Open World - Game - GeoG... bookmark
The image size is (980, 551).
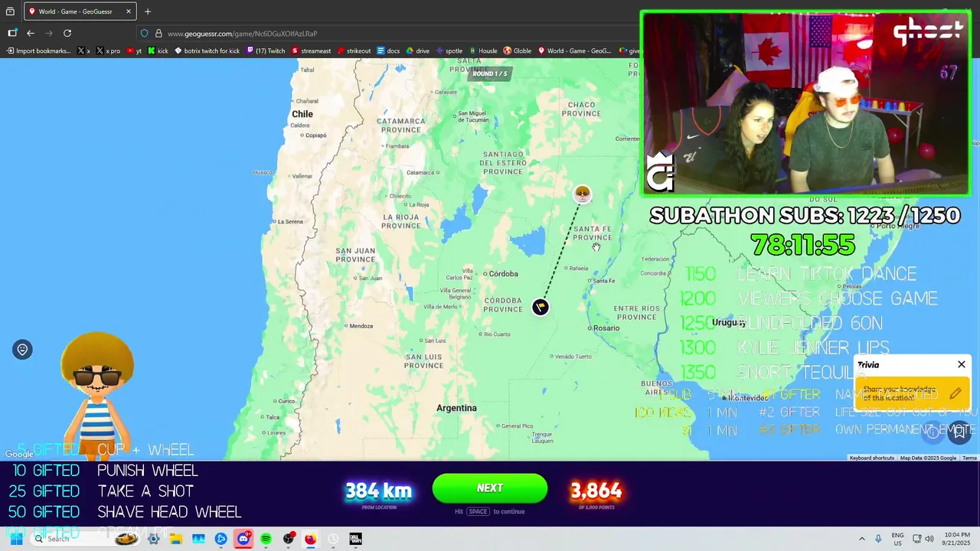tap(574, 51)
